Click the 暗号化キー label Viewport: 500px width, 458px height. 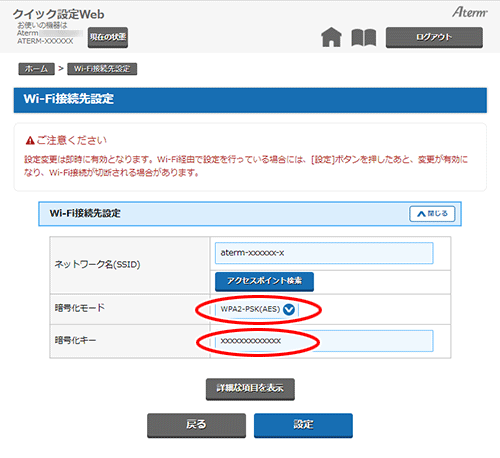tap(75, 340)
